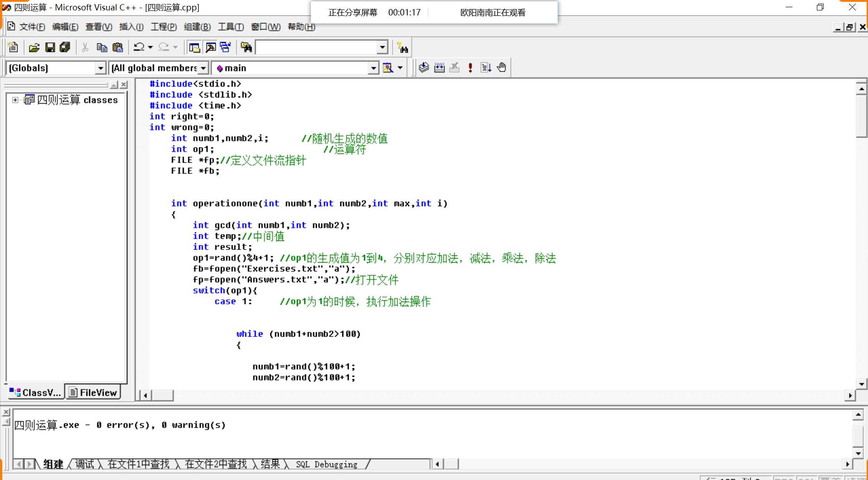Select the SQL Debugging output tab
868x480 pixels.
tap(327, 464)
